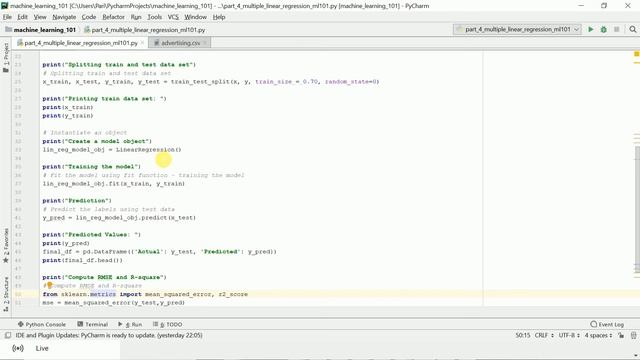Click the Stop process square icon
Image resolution: width=640 pixels, height=360 pixels.
[617, 29]
